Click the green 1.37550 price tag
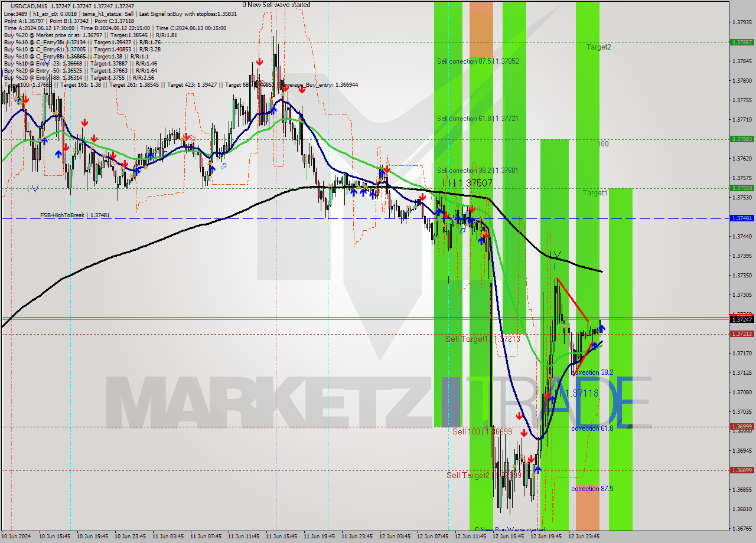Image resolution: width=756 pixels, height=543 pixels. 741,188
